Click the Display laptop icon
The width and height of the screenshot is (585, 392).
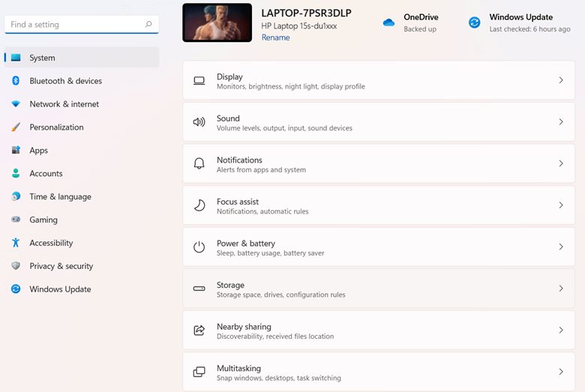click(199, 80)
